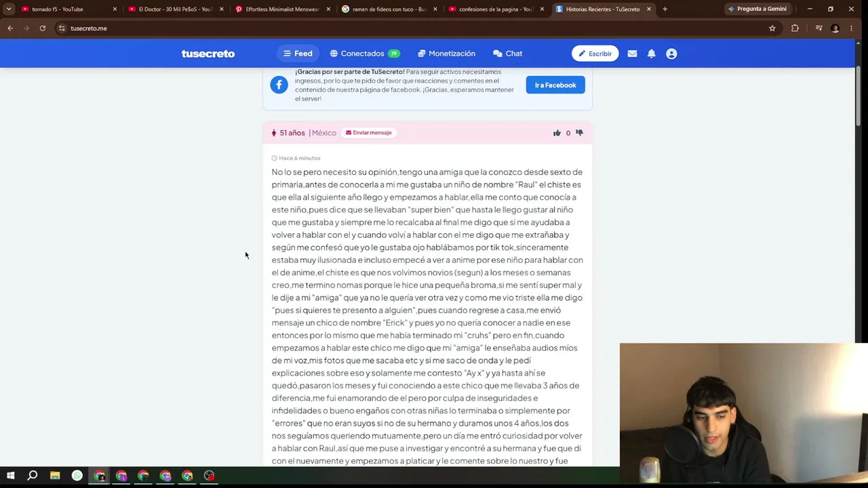
Task: Open the Chrome profile avatar
Action: (835, 28)
